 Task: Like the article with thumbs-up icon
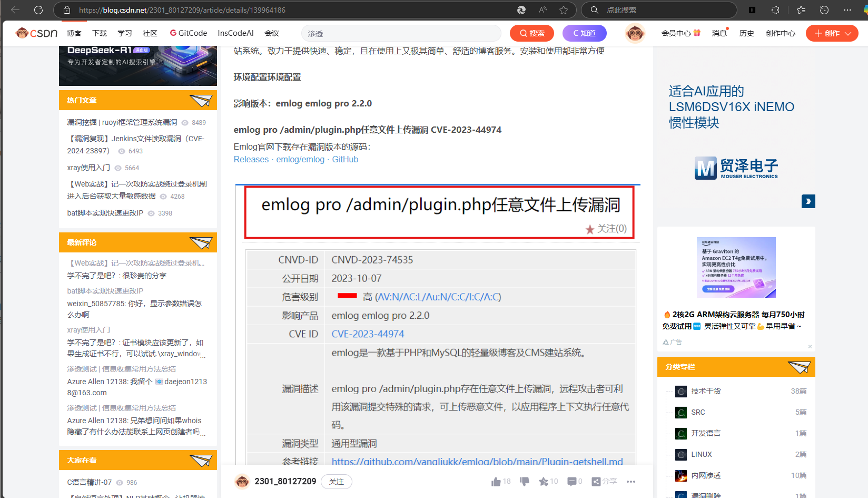click(x=496, y=482)
